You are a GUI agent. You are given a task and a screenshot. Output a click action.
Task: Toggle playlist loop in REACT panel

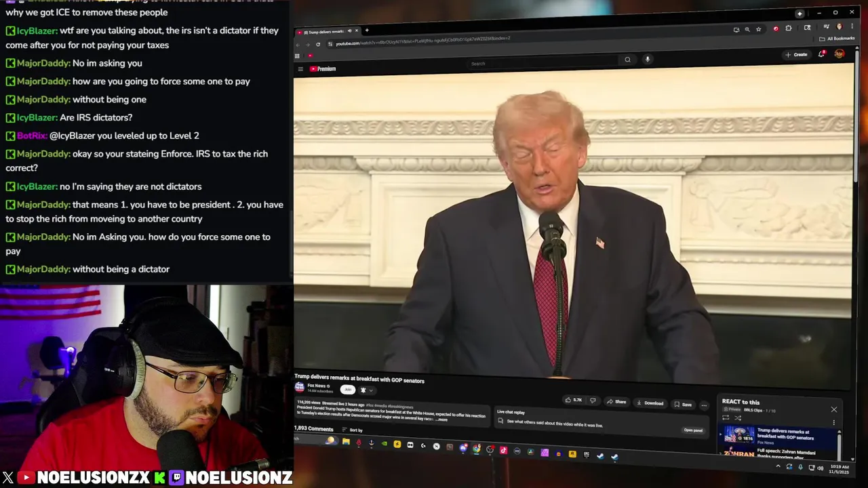click(726, 418)
